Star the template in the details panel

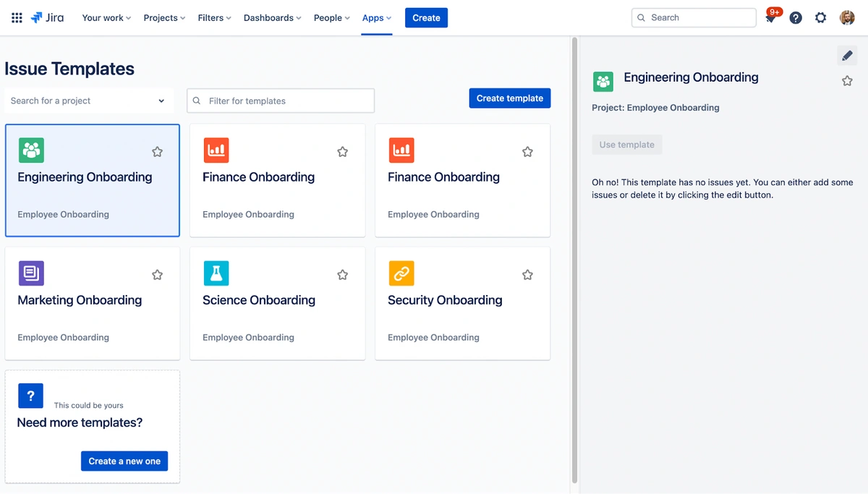[847, 80]
